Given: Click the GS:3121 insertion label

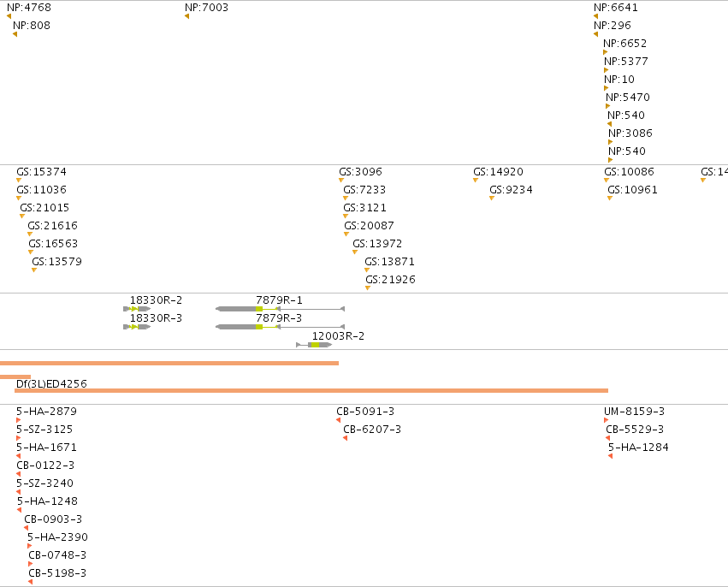Looking at the screenshot, I should click(364, 208).
